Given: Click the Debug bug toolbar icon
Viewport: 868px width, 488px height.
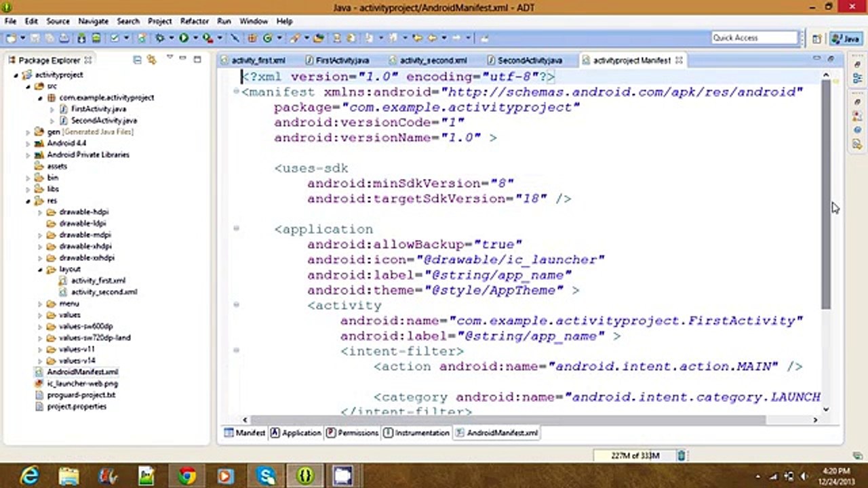Looking at the screenshot, I should [160, 38].
